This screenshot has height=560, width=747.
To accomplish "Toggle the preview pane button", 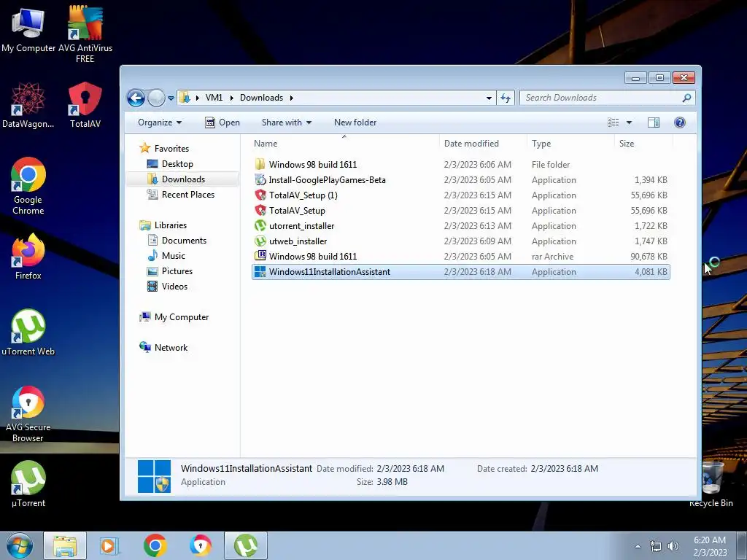I will [x=654, y=122].
